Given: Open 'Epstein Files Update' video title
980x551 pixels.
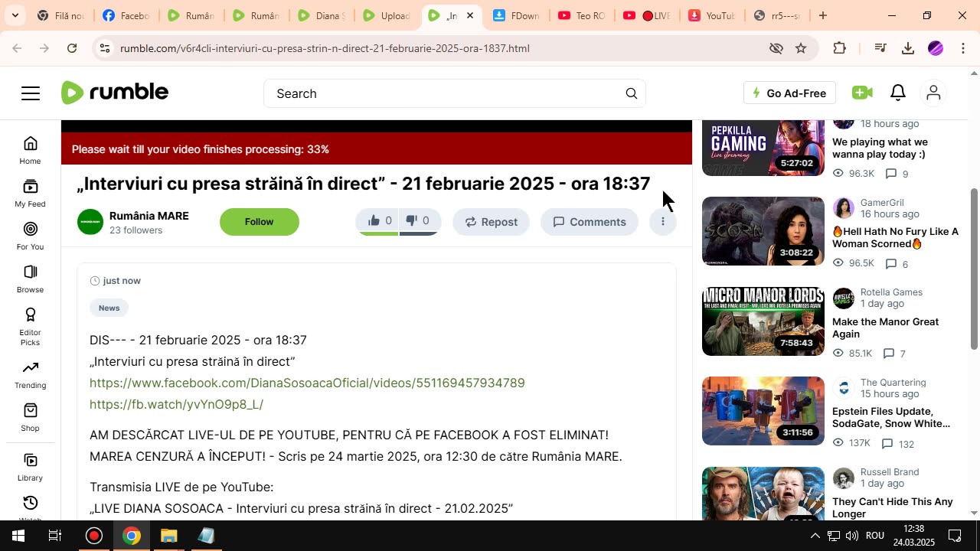Looking at the screenshot, I should coord(891,417).
